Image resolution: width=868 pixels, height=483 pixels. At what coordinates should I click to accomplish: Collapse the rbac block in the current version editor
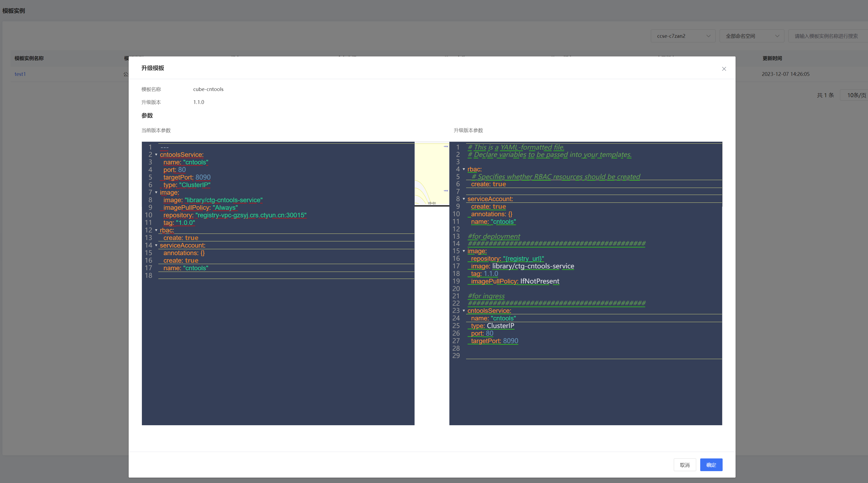156,230
